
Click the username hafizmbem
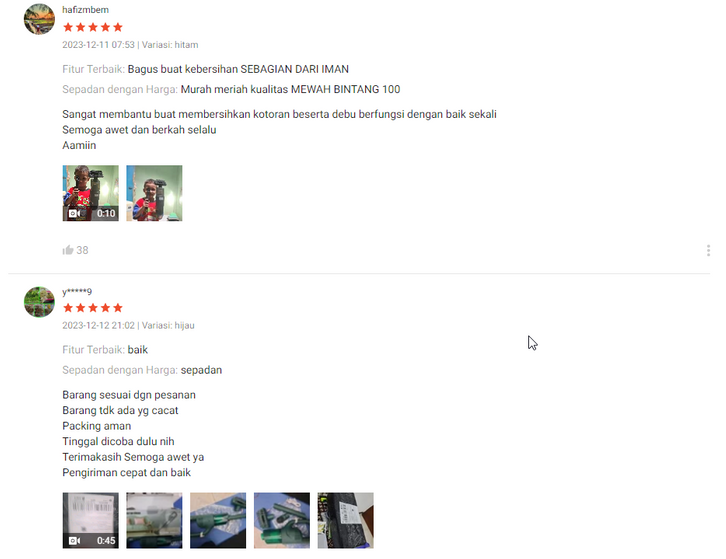click(x=86, y=10)
